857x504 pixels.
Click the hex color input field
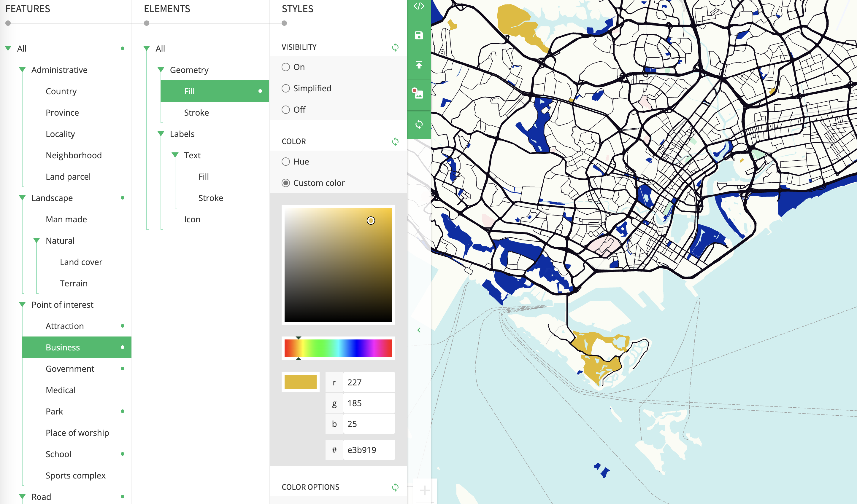pos(369,450)
